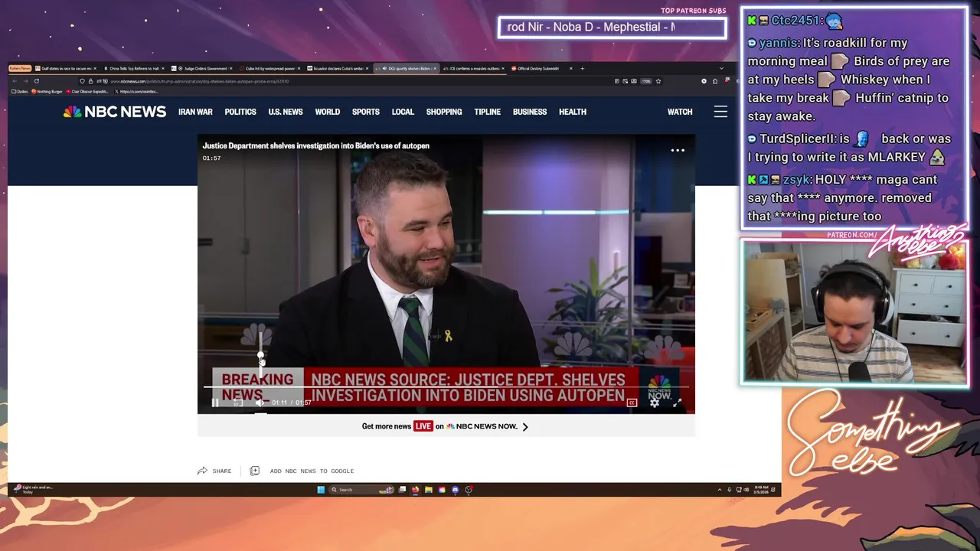Click the Watch link in header
Image resolution: width=980 pixels, height=551 pixels.
pyautogui.click(x=680, y=112)
